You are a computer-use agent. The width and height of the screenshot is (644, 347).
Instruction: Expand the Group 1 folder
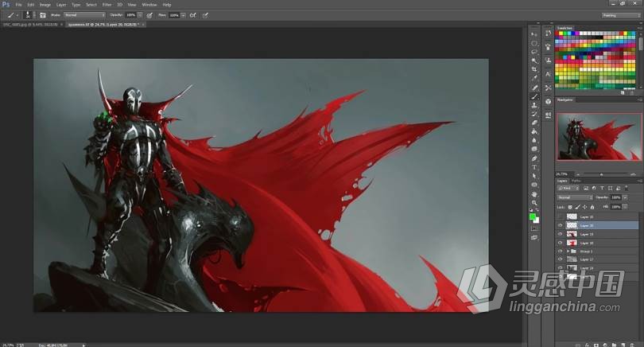568,251
